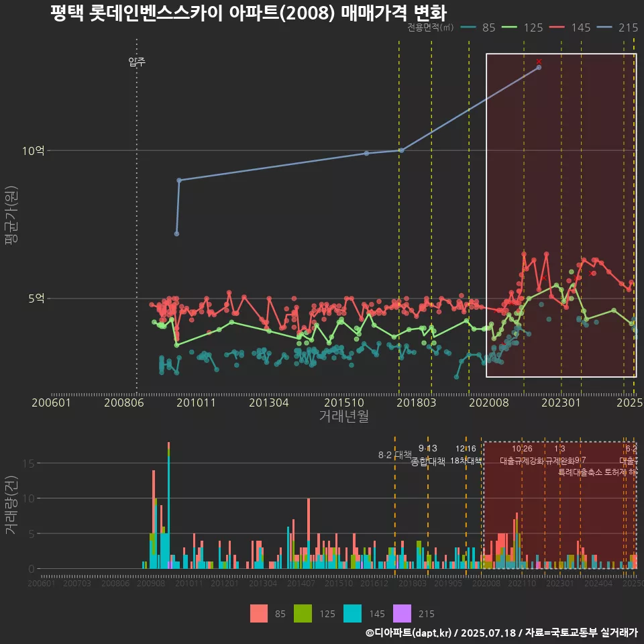Click the 9·13 종합대책 policy marker label

coord(427,455)
